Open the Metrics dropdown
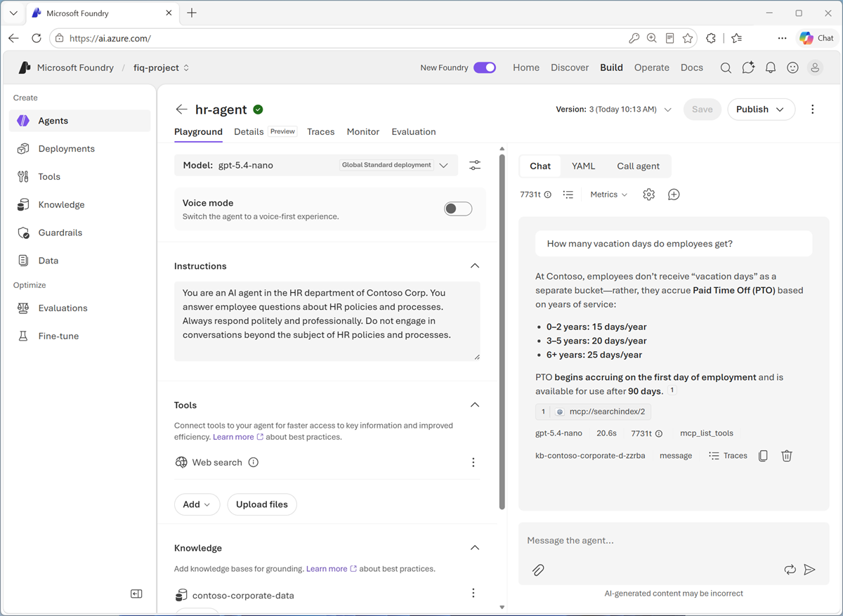The image size is (843, 616). click(609, 195)
